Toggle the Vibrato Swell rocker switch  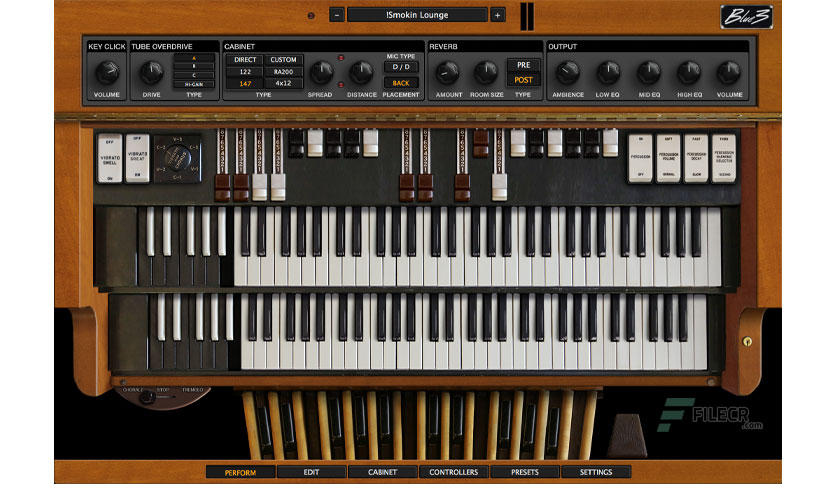point(110,158)
